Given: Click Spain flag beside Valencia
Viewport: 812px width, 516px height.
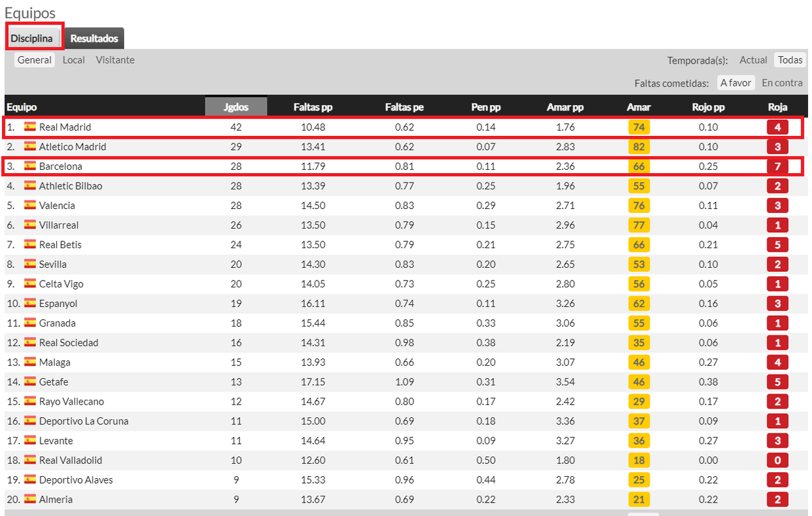Looking at the screenshot, I should tap(30, 205).
